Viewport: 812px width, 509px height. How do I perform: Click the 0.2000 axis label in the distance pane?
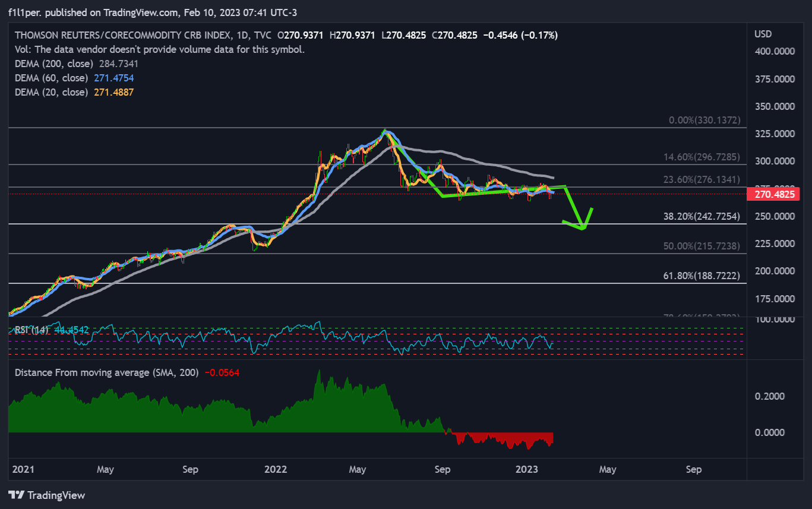tap(769, 396)
